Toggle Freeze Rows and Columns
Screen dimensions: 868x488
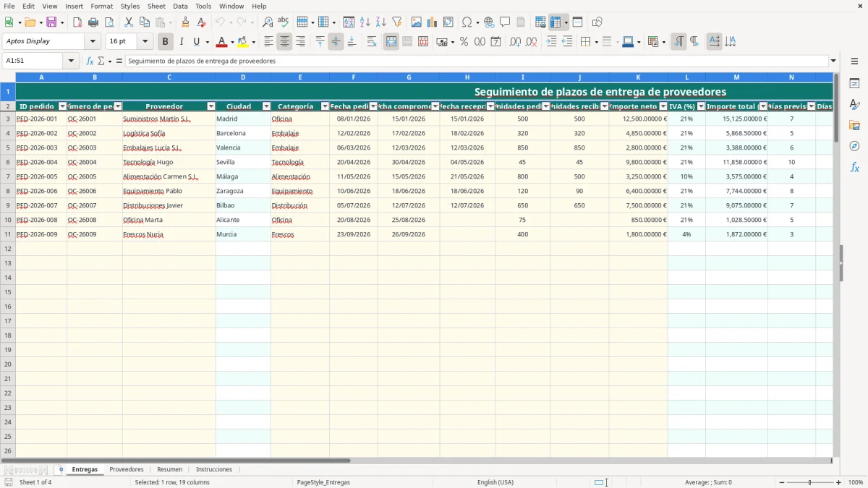(556, 22)
